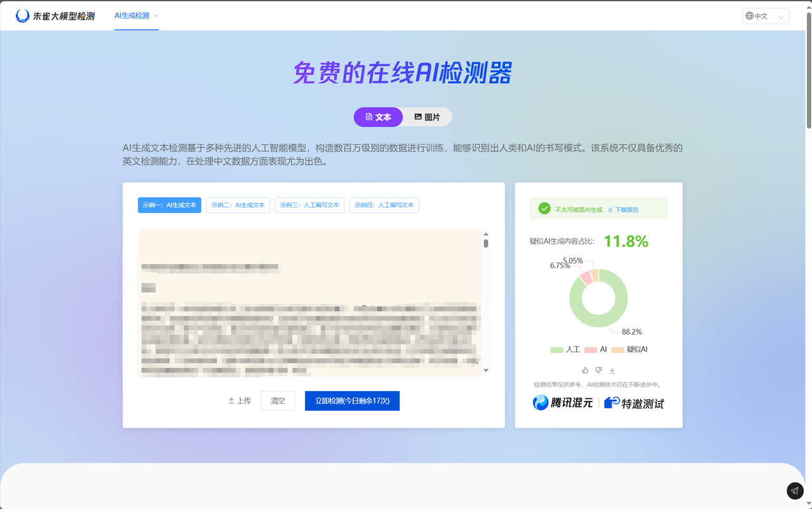
Task: Select 示例三：人工编写文本 sample
Action: 310,205
